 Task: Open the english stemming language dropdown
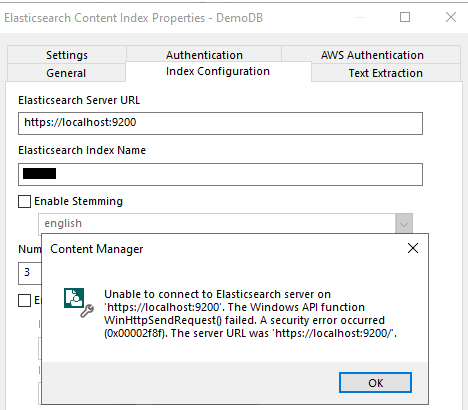click(x=404, y=224)
